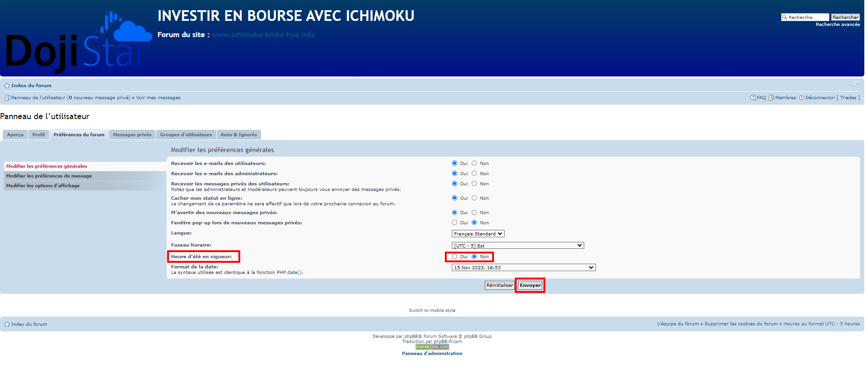Click the forum title INVESTIR EN BOURSE AVEC ICHIMOKU

[x=286, y=16]
